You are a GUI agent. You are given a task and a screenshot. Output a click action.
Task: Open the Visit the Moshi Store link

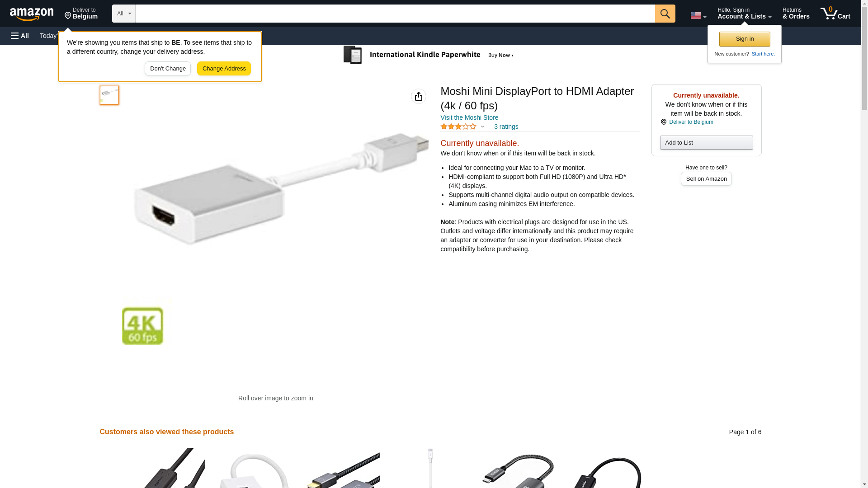(x=469, y=117)
